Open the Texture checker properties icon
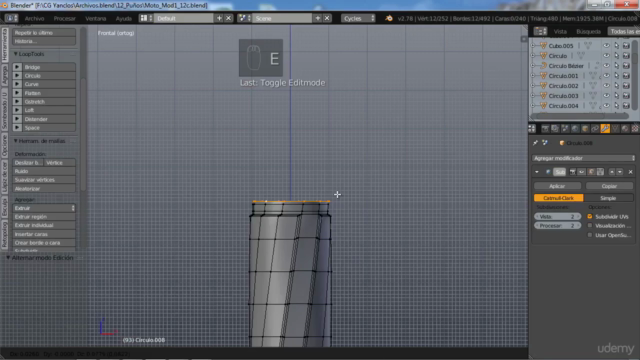The width and height of the screenshot is (640, 360). pyautogui.click(x=635, y=129)
